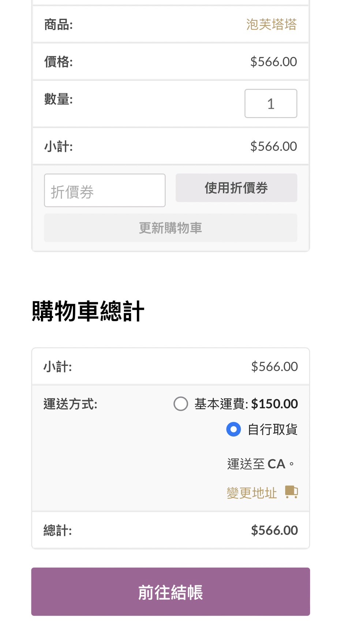Click the 價格 row amount
The height and width of the screenshot is (644, 341).
coord(273,62)
